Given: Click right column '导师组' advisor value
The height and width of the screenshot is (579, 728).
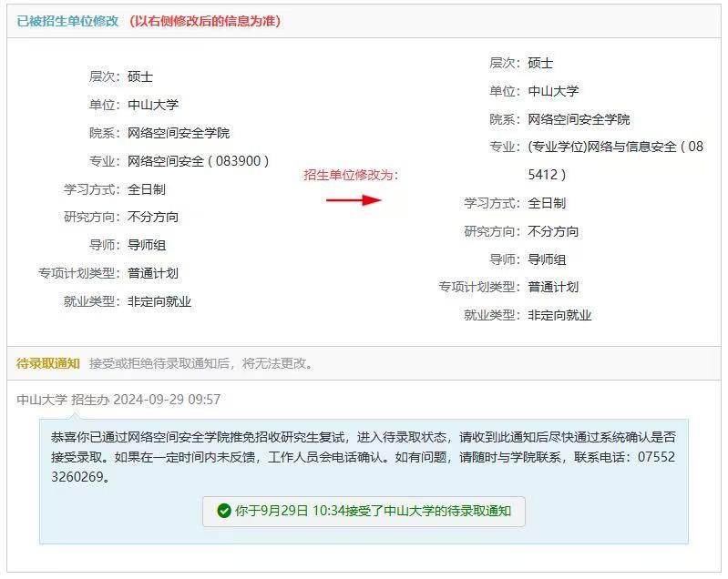Looking at the screenshot, I should coord(547,259).
